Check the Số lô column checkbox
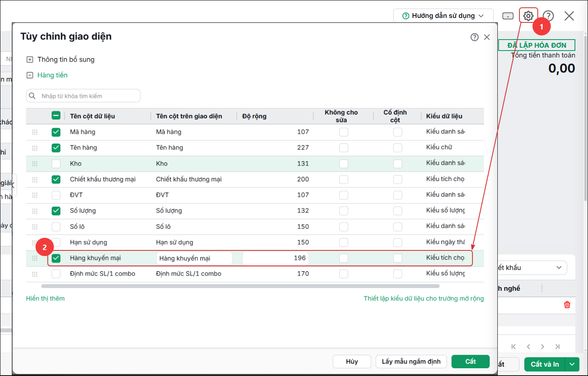Image resolution: width=588 pixels, height=376 pixels. tap(56, 227)
